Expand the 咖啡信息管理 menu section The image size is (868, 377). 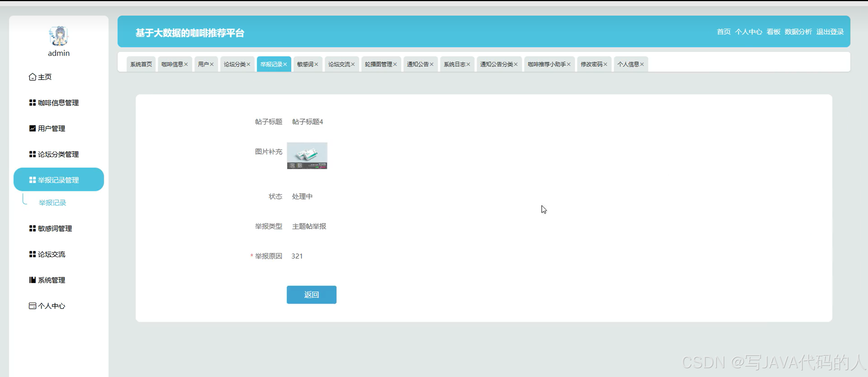[x=58, y=102]
